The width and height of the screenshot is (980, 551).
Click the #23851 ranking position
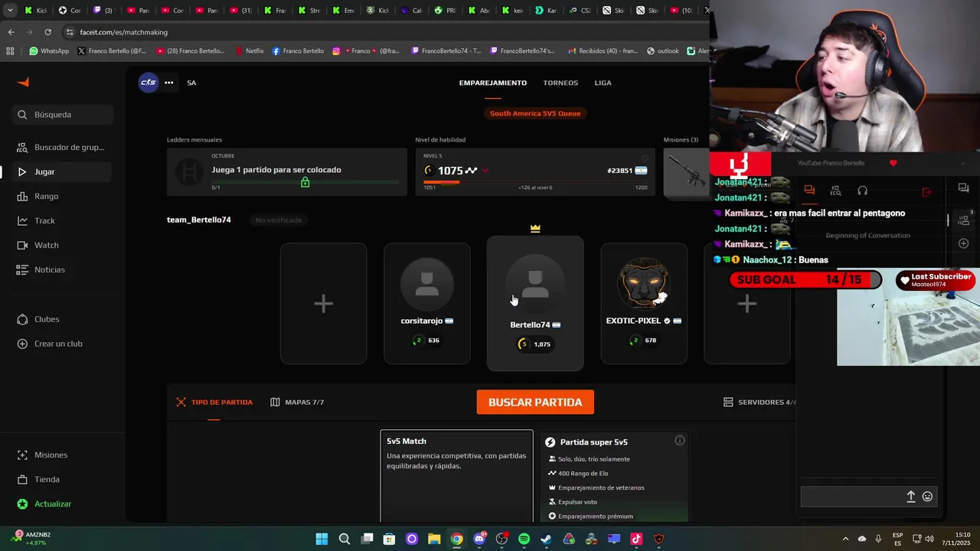(619, 171)
